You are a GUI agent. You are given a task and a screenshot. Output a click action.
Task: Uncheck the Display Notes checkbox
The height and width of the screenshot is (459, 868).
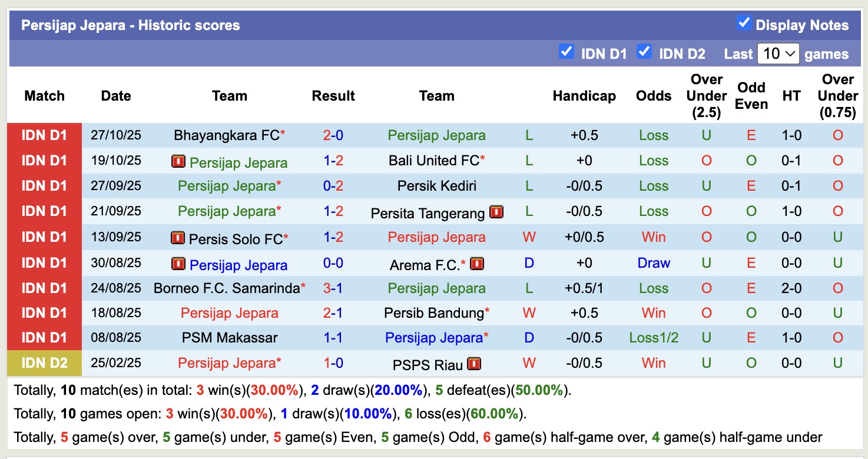coord(744,22)
